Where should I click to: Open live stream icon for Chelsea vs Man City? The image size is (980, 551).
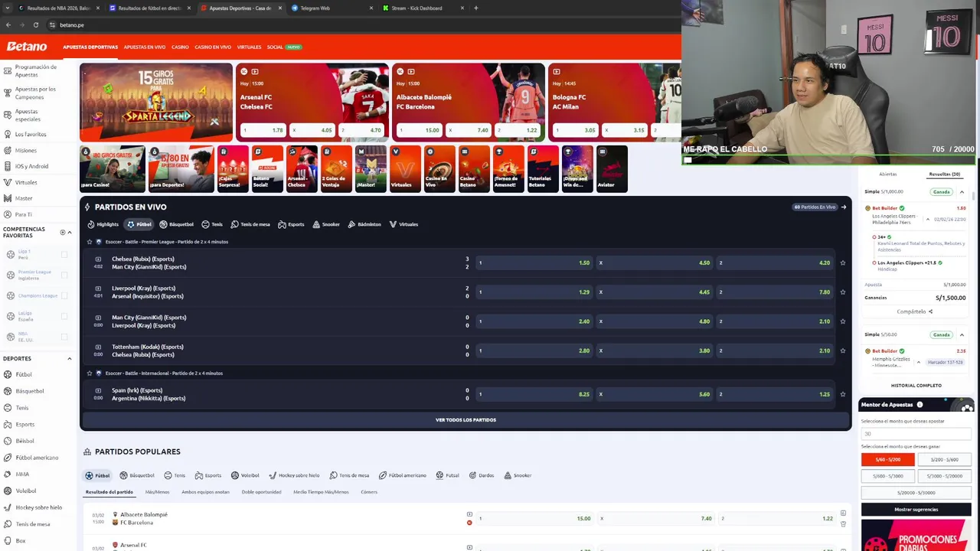(x=98, y=259)
